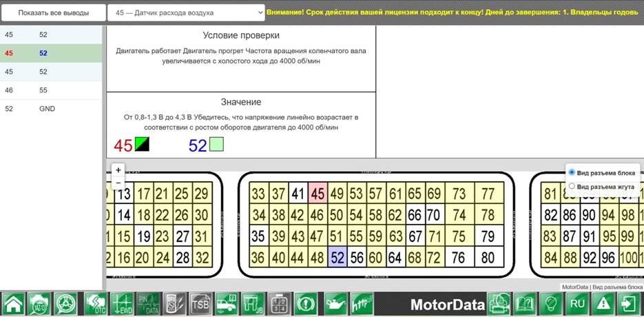
Task: Open the PIN DATA icon
Action: pyautogui.click(x=148, y=305)
